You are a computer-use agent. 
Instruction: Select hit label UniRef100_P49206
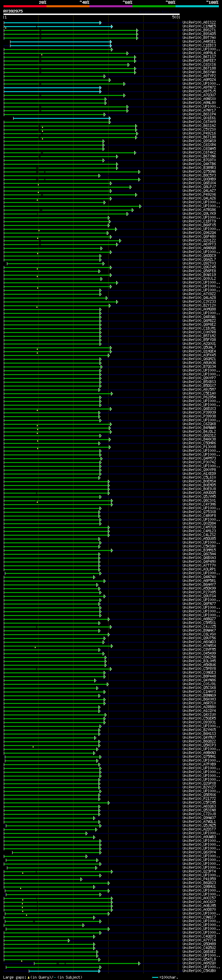199,195
